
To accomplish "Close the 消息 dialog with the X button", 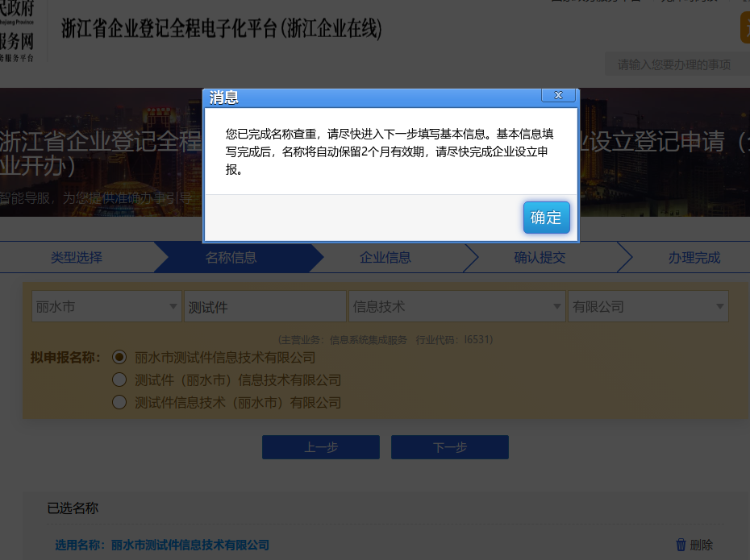I will pos(558,95).
